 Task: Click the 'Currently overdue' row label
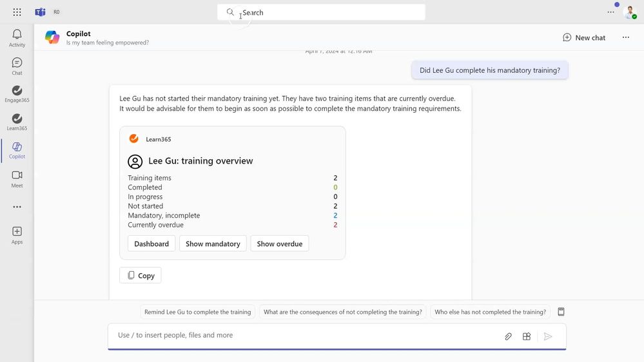[x=155, y=225]
